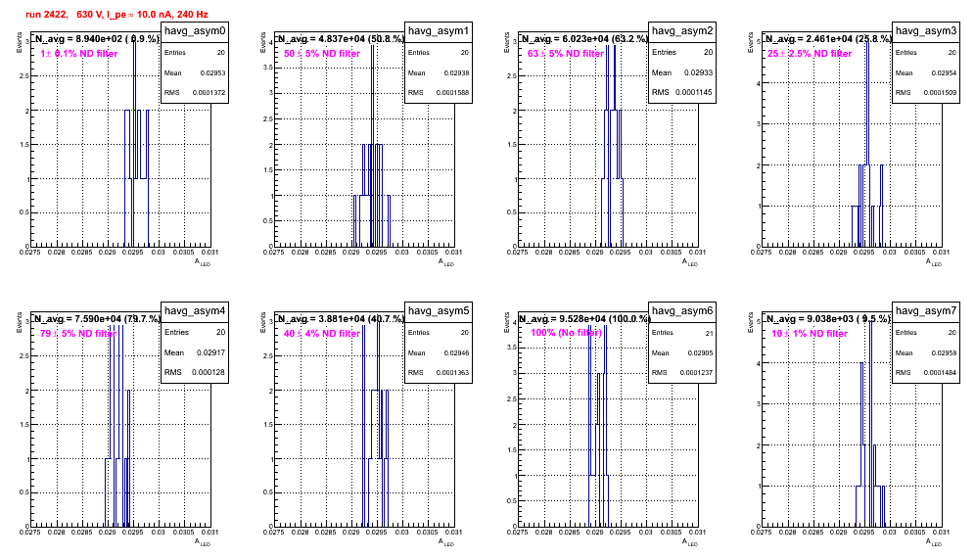
Task: Click the run 2422 header title text
Action: (x=116, y=15)
